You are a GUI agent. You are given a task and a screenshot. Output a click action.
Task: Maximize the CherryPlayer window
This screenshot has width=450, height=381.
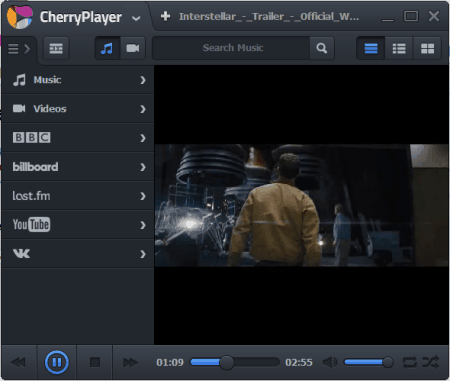click(x=411, y=16)
